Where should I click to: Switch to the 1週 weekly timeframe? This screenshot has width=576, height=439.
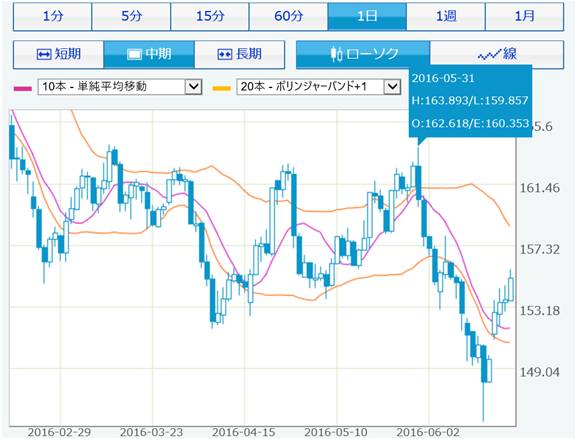point(446,17)
